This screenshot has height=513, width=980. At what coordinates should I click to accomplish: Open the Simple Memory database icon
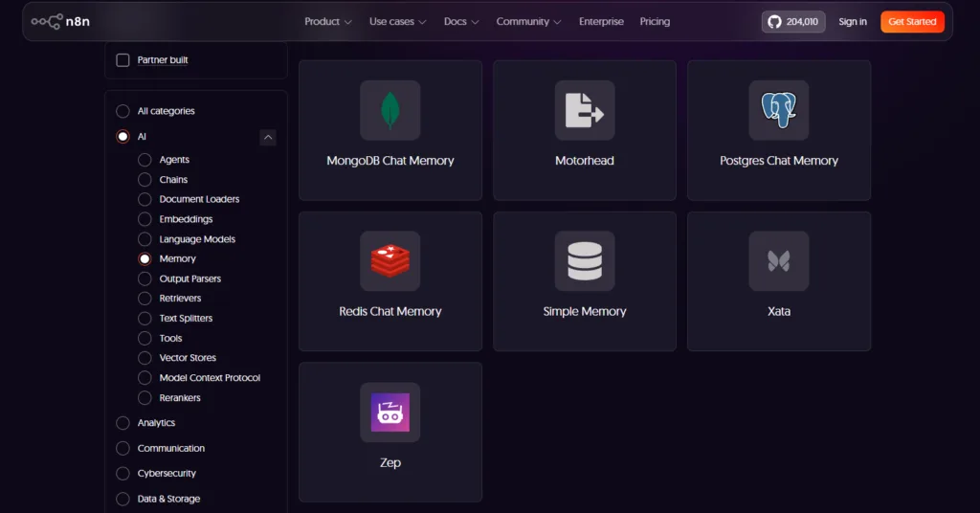pyautogui.click(x=585, y=261)
